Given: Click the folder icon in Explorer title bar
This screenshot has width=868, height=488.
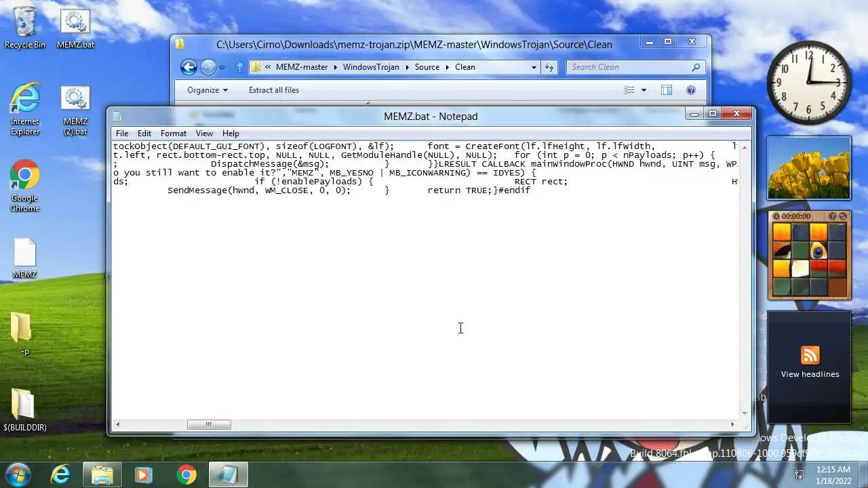Looking at the screenshot, I should point(180,45).
